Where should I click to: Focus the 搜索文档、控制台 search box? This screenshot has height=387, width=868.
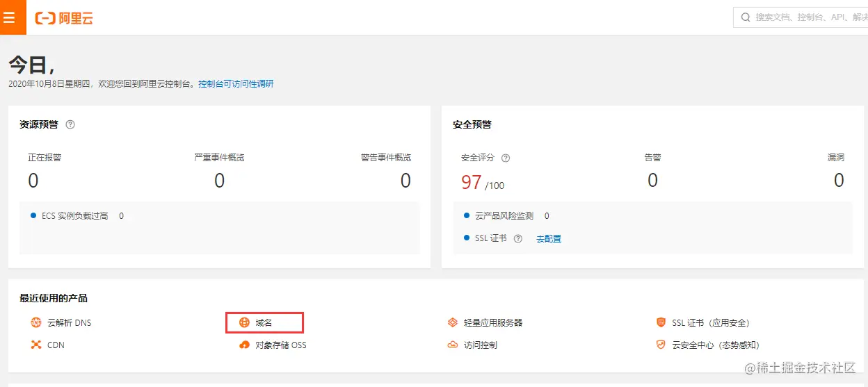(x=801, y=17)
